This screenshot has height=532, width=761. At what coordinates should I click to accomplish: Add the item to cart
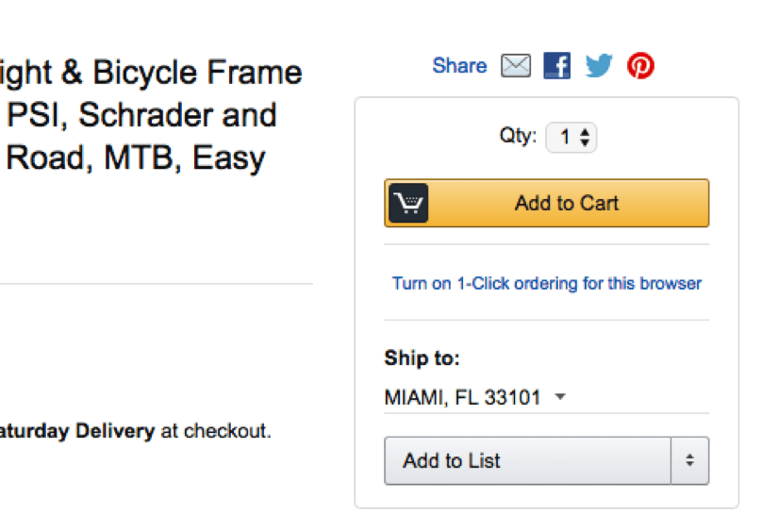click(x=547, y=203)
